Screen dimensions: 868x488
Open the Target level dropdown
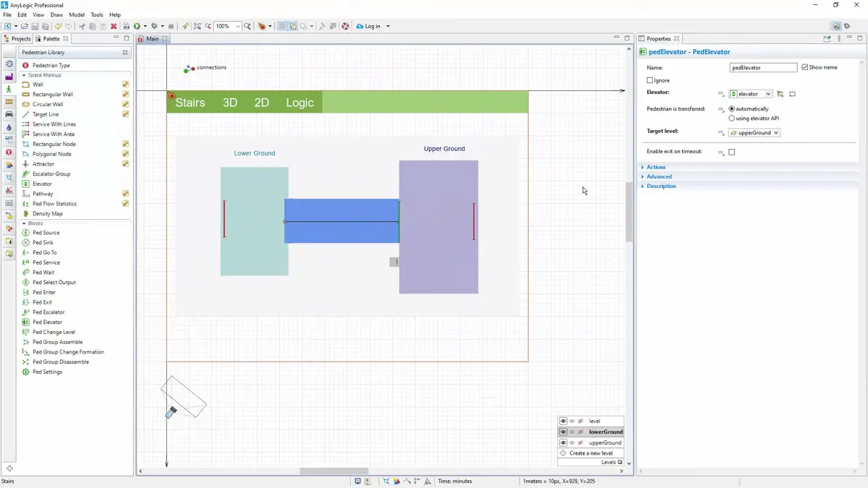[754, 133]
